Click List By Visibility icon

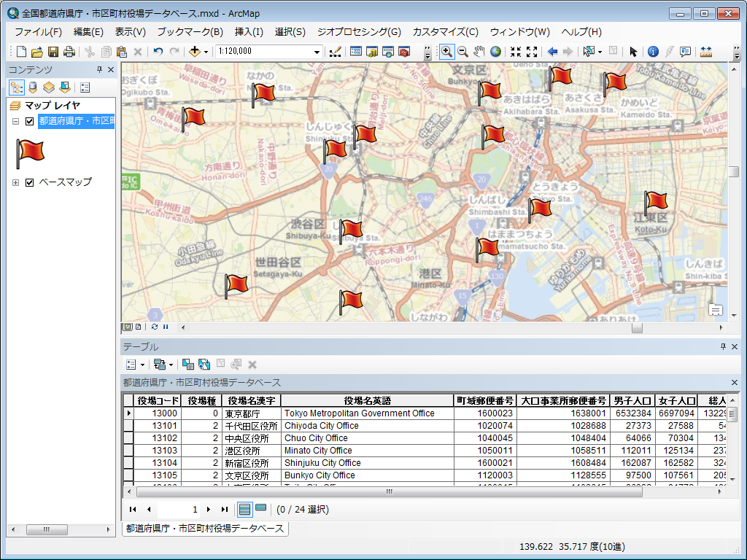coord(49,87)
